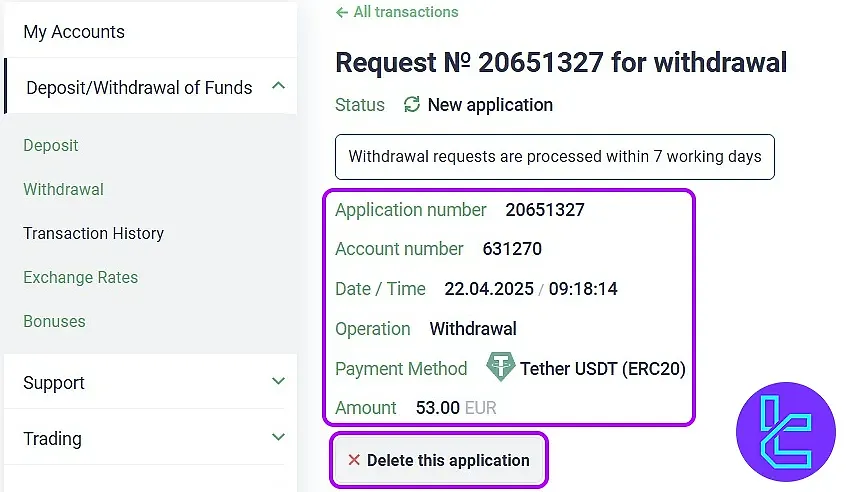Open Deposit/Withdrawal of Funds menu
Screen dimensions: 846x492
pos(139,88)
